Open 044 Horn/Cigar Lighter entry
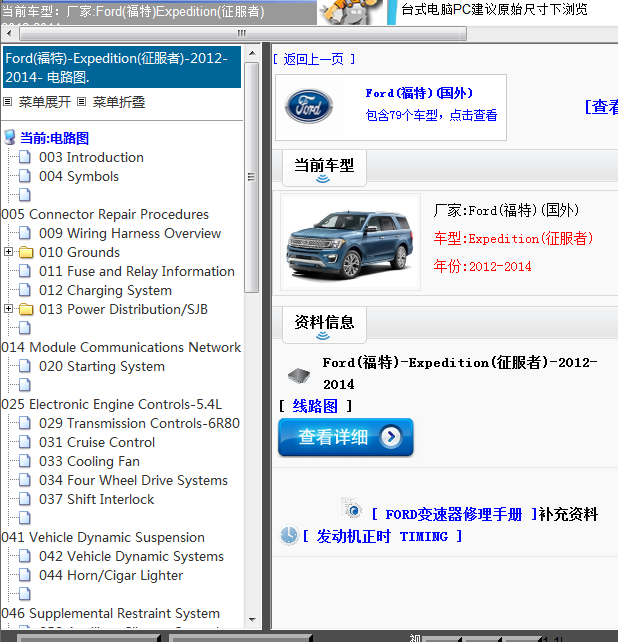This screenshot has height=642, width=618. 111,575
